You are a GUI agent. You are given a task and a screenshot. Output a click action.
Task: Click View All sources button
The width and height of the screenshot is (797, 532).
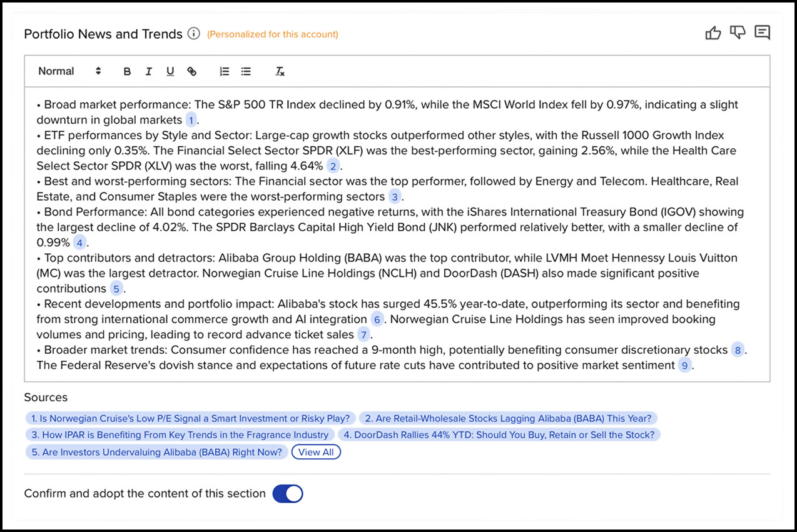click(x=316, y=452)
